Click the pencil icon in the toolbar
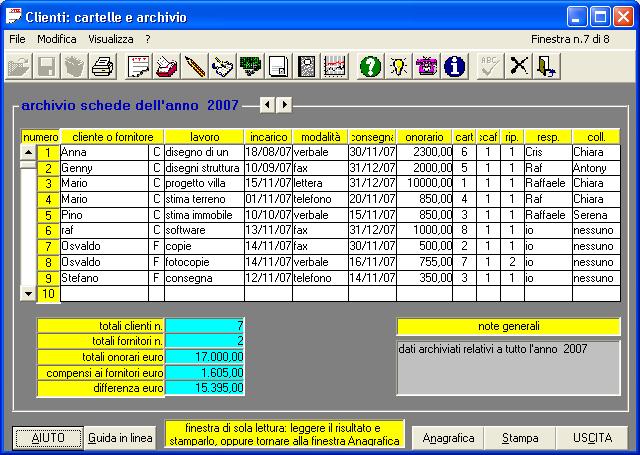Viewport: 640px width, 455px height. 194,67
